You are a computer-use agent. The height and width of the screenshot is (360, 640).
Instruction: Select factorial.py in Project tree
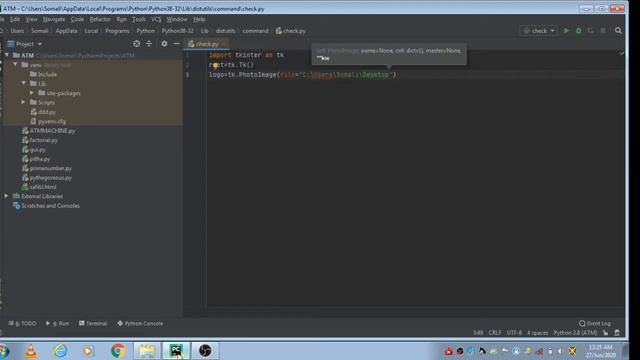(x=44, y=140)
